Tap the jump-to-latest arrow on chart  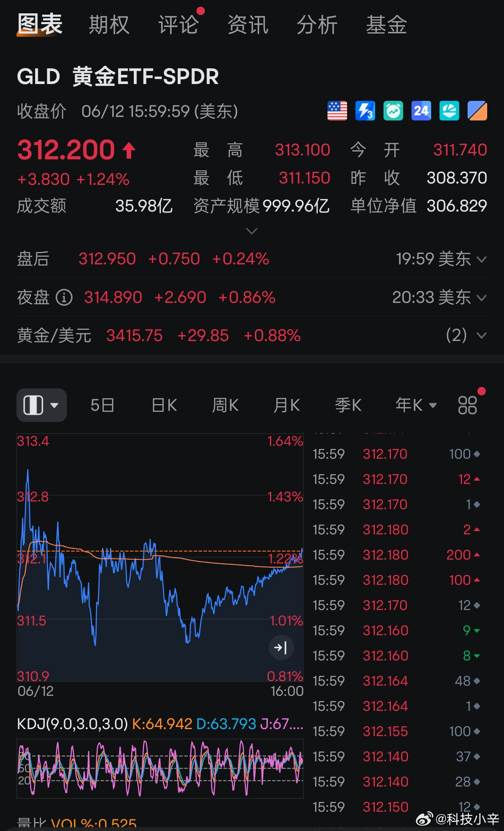pyautogui.click(x=281, y=648)
